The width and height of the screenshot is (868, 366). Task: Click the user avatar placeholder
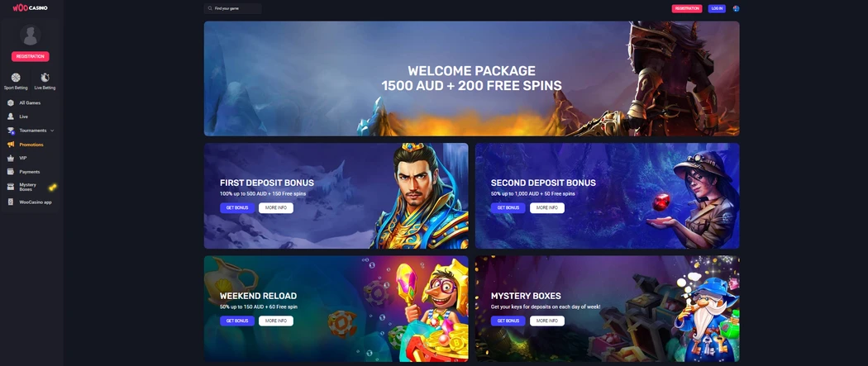point(31,35)
